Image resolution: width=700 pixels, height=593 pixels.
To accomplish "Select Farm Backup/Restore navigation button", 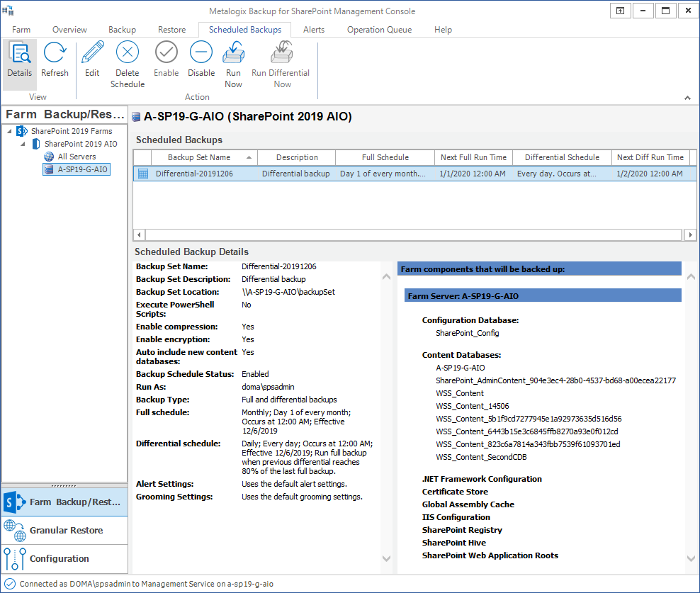I will pyautogui.click(x=64, y=502).
